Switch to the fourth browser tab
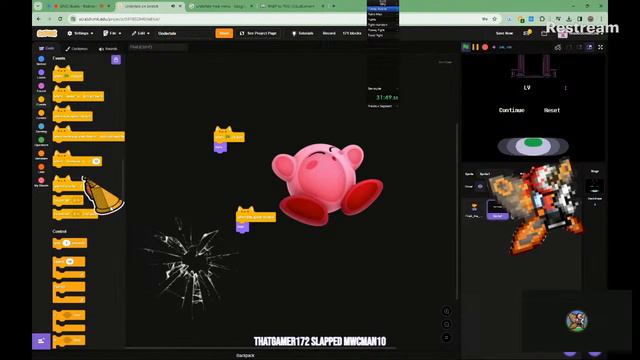Viewport: 640px width, 360px height. (x=291, y=6)
